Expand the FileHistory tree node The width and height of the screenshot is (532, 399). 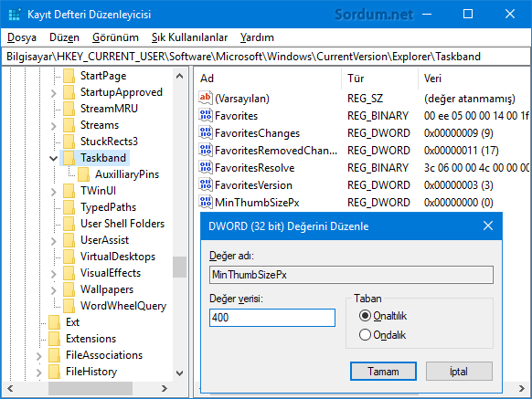39,373
